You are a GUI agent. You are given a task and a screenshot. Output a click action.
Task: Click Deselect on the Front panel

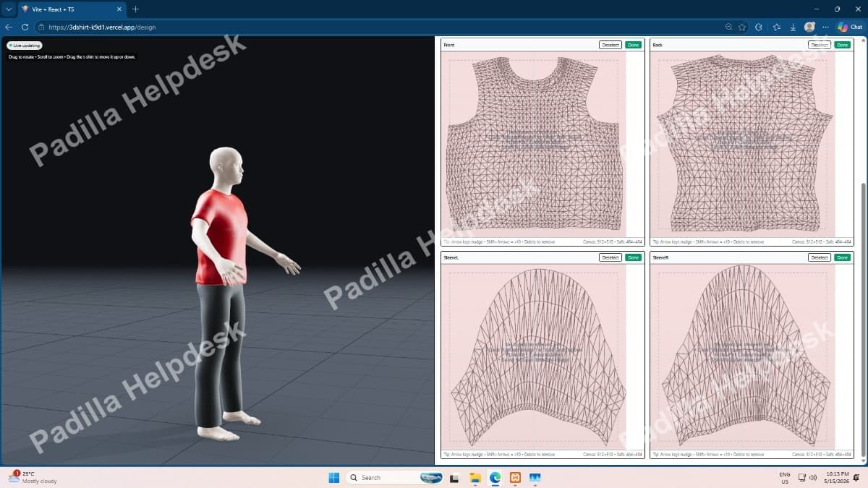click(x=610, y=45)
